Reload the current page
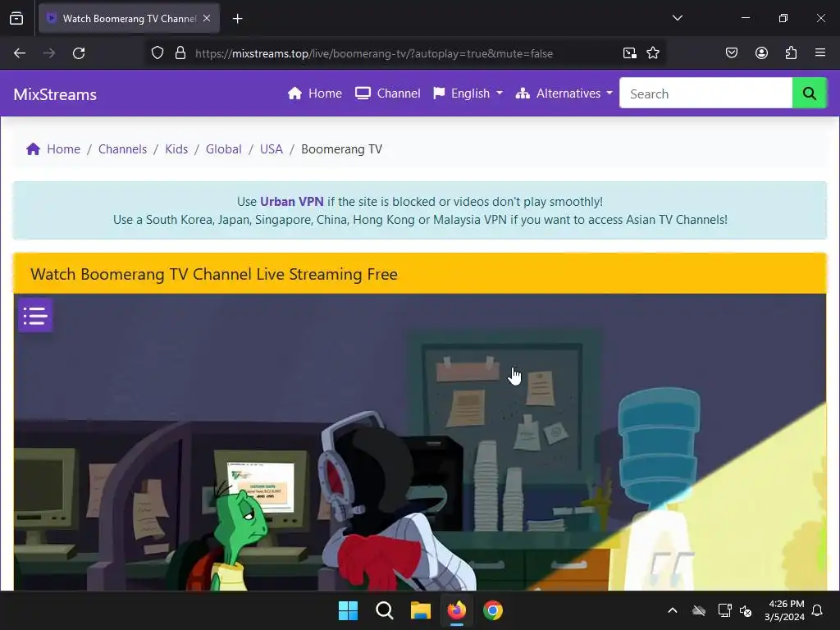 click(79, 53)
